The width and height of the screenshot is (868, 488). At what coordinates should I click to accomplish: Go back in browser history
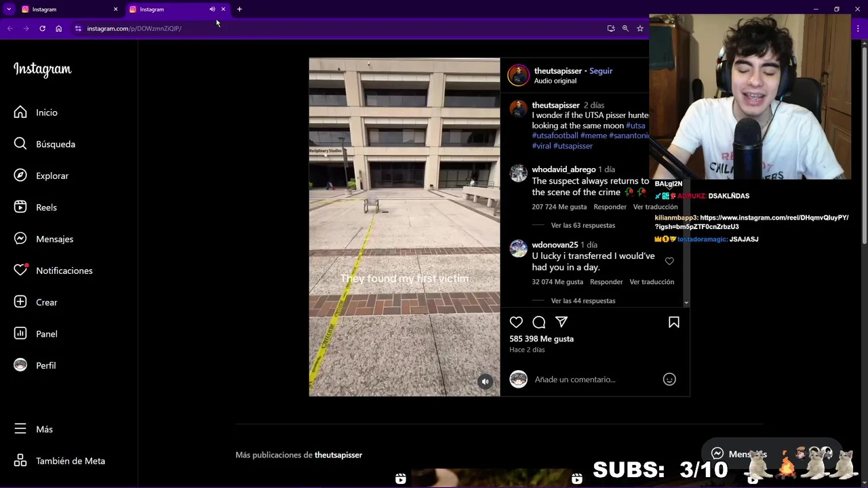click(9, 28)
